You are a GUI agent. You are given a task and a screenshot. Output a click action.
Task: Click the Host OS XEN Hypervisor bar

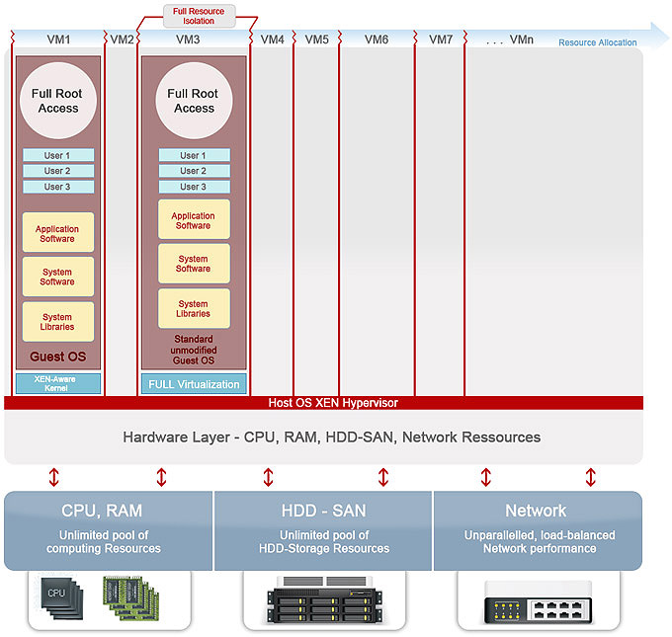[x=323, y=403]
